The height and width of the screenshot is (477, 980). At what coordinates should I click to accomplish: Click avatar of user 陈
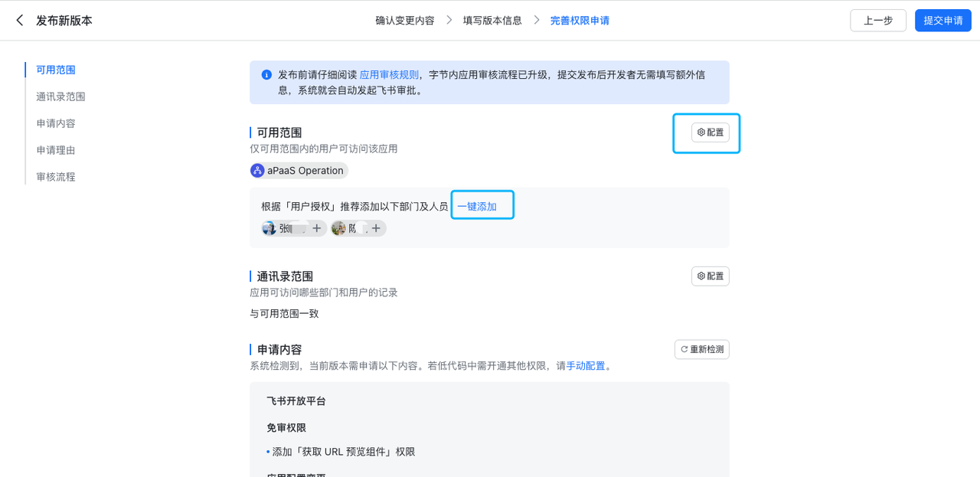[338, 228]
